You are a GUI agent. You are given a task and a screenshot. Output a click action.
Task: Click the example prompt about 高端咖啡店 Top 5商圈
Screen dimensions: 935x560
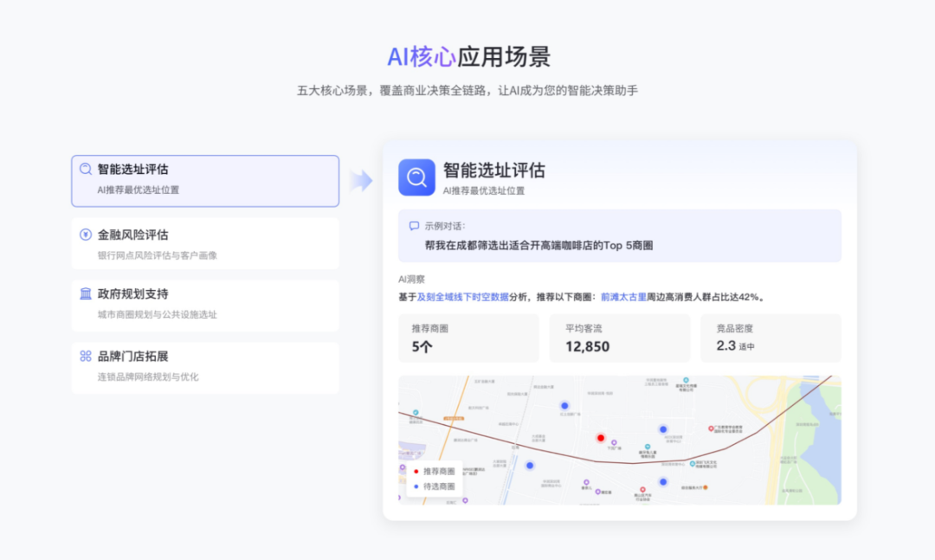point(538,246)
